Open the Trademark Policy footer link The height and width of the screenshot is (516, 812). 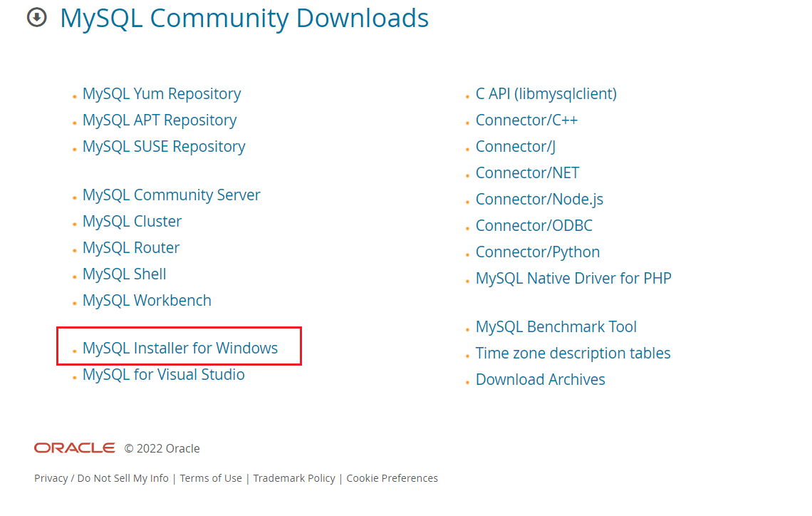(294, 478)
